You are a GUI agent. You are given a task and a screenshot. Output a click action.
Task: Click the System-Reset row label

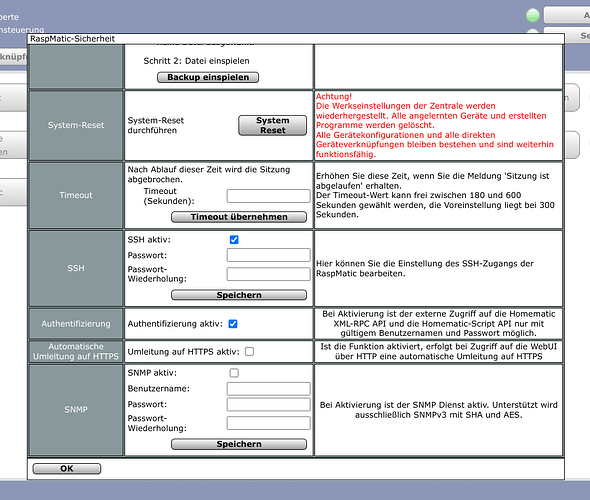pos(76,125)
